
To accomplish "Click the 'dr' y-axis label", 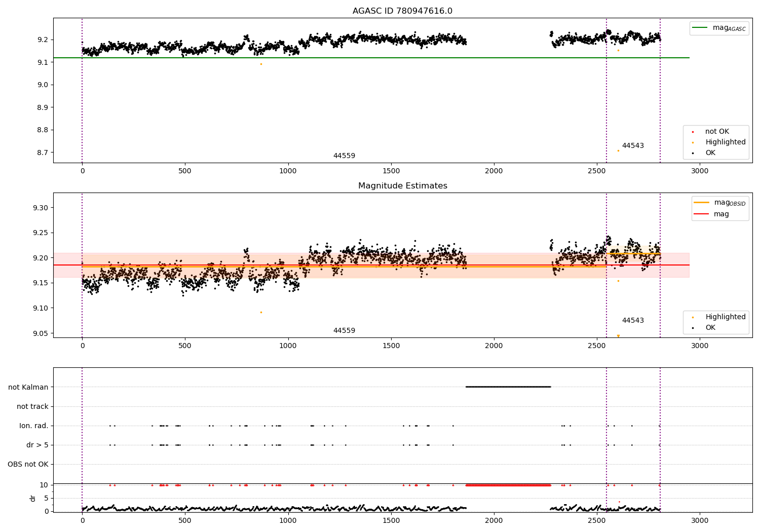I will (x=33, y=498).
